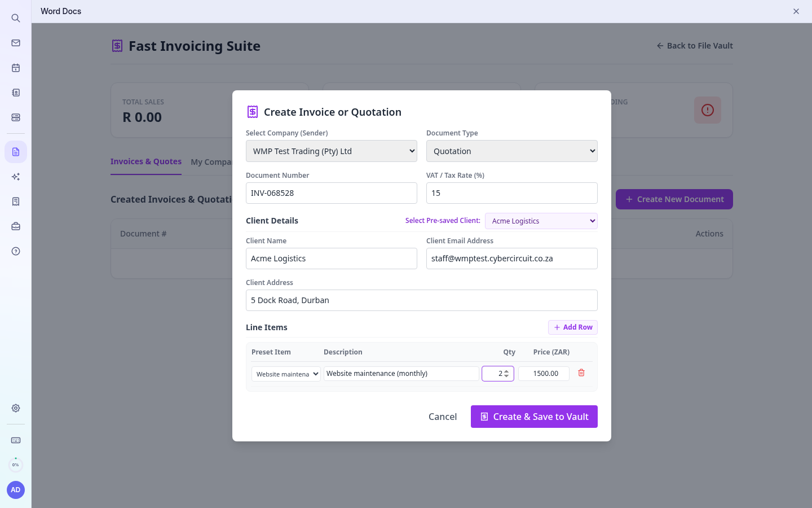Open the mail icon in sidebar
This screenshot has width=812, height=508.
(x=16, y=43)
